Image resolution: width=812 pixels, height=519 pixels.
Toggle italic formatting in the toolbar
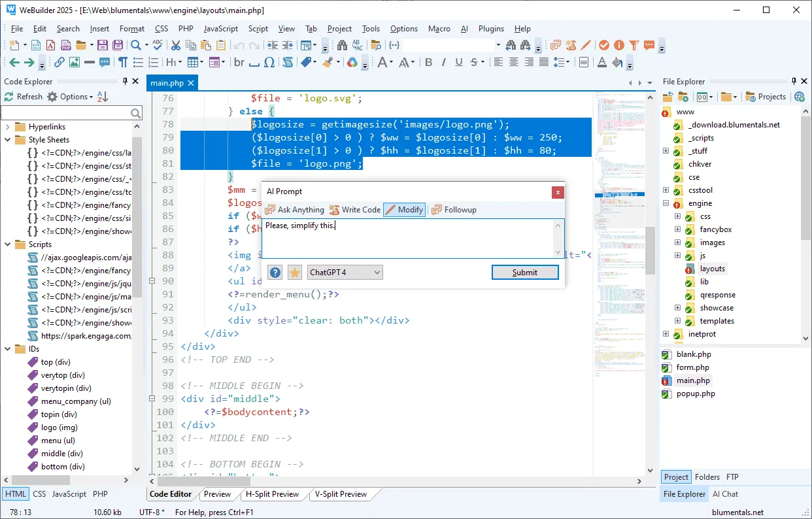click(443, 62)
